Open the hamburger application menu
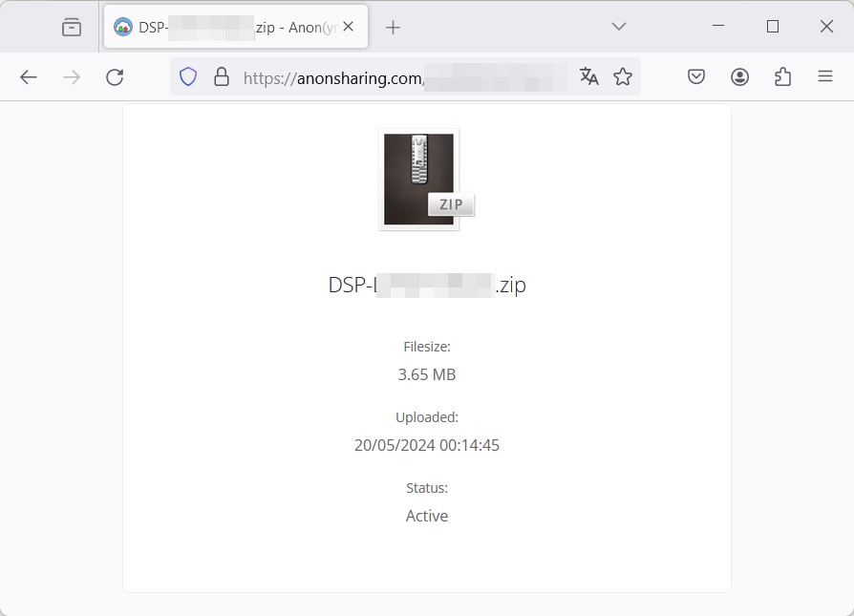 pos(825,77)
